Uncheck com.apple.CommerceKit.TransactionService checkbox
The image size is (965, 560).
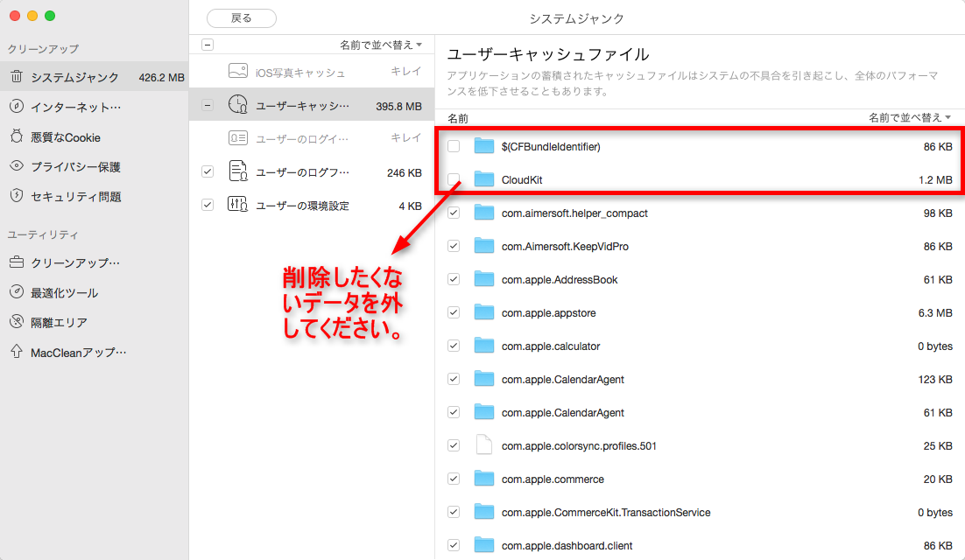click(454, 512)
